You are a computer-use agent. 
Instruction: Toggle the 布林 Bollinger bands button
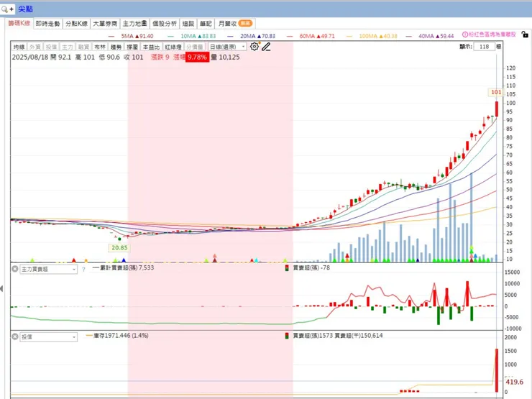100,47
